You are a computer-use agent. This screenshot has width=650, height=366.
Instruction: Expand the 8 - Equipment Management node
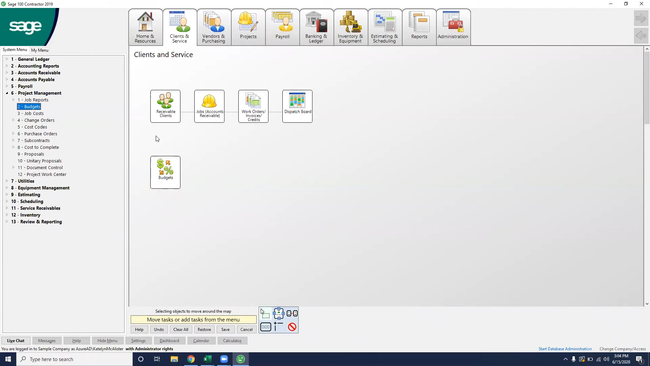7,188
